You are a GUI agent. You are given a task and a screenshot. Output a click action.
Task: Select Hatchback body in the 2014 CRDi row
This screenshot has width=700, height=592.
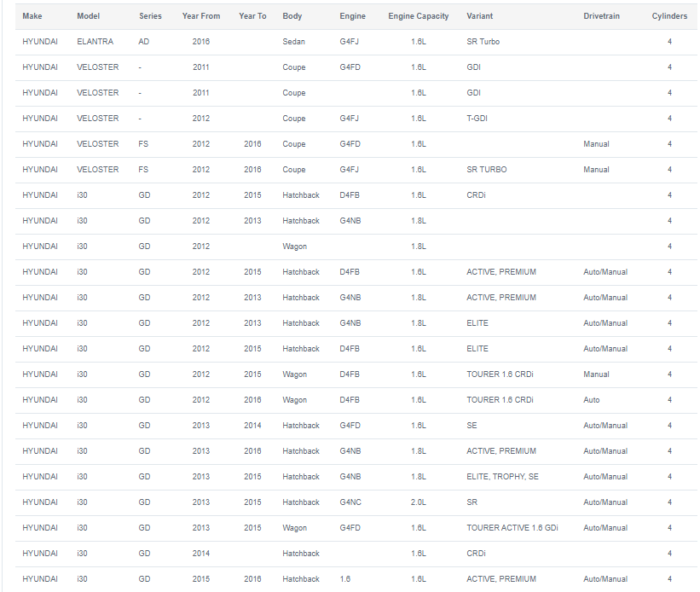point(301,554)
